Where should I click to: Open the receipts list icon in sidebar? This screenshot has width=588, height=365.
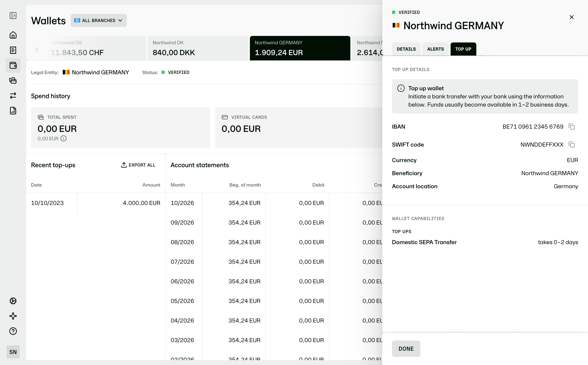click(13, 50)
